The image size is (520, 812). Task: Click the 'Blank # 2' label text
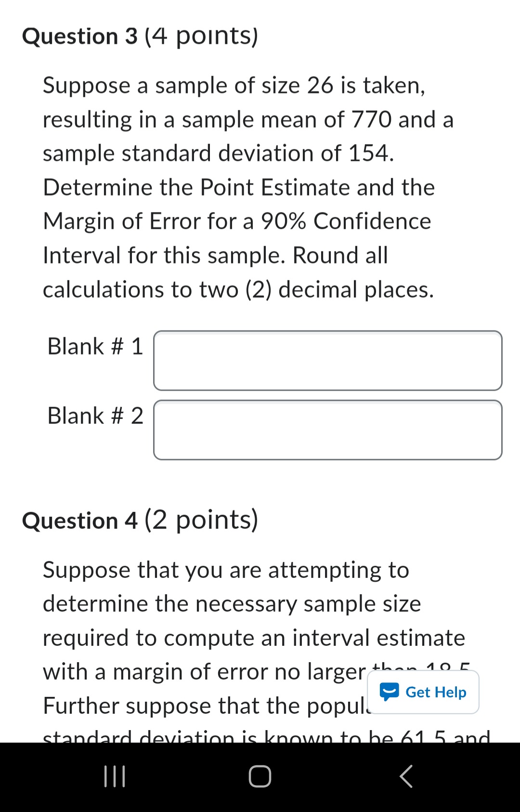(x=95, y=416)
